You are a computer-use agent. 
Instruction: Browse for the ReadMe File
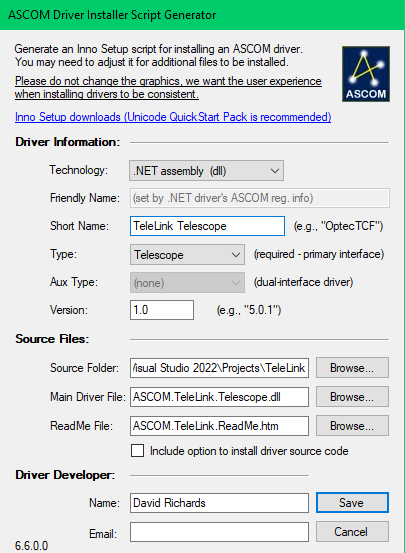[x=352, y=426]
